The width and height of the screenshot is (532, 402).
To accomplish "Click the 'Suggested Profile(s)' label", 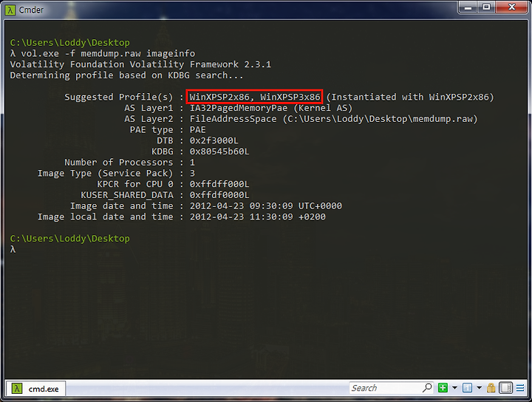I will pos(119,97).
